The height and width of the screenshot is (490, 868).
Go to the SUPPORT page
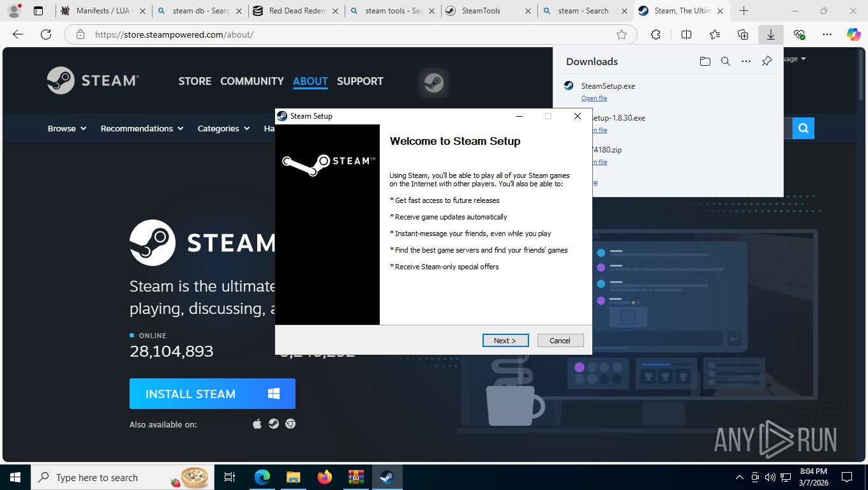coord(360,81)
